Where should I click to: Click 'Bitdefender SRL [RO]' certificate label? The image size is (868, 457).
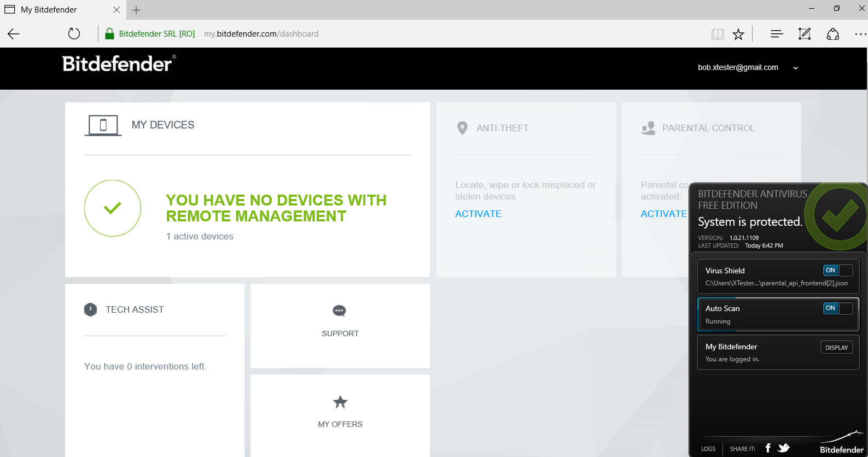pyautogui.click(x=157, y=34)
